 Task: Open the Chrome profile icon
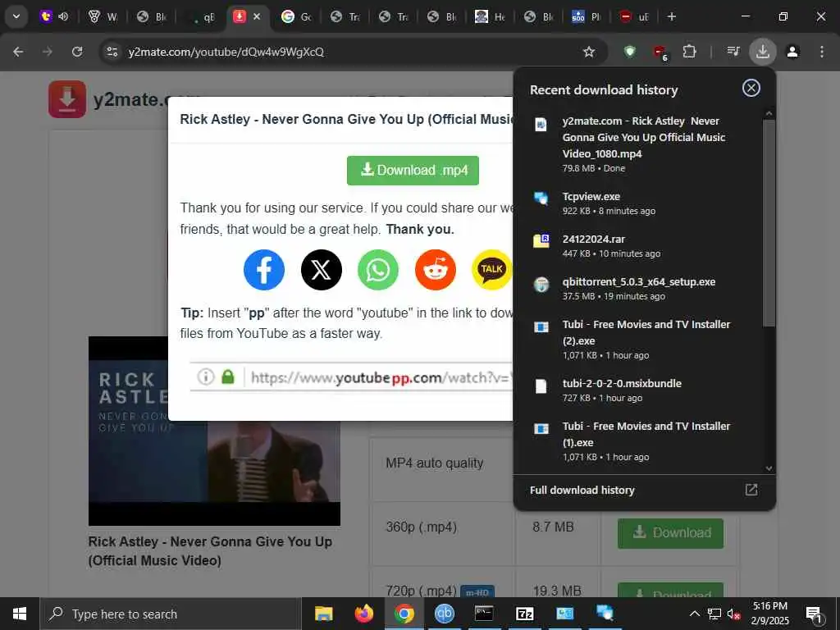pyautogui.click(x=792, y=52)
